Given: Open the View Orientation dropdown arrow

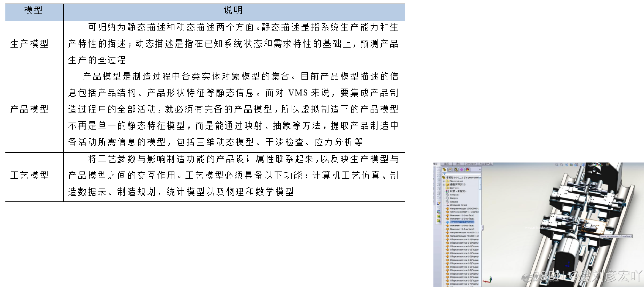Looking at the screenshot, I should 578,165.
